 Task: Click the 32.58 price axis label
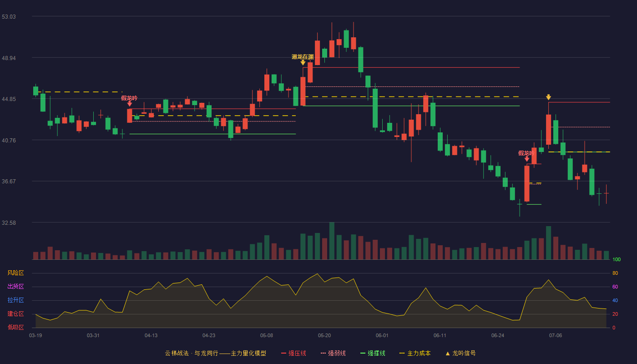coord(9,223)
